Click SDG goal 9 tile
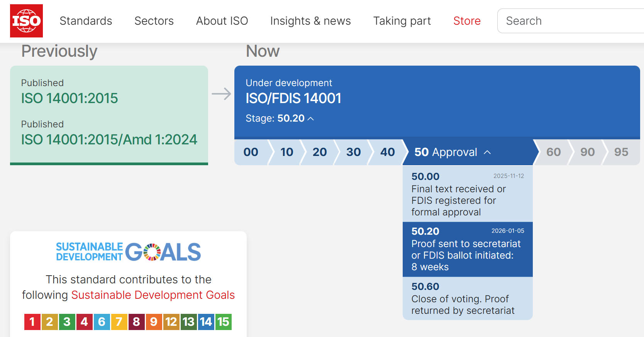This screenshot has height=337, width=644. click(x=154, y=322)
